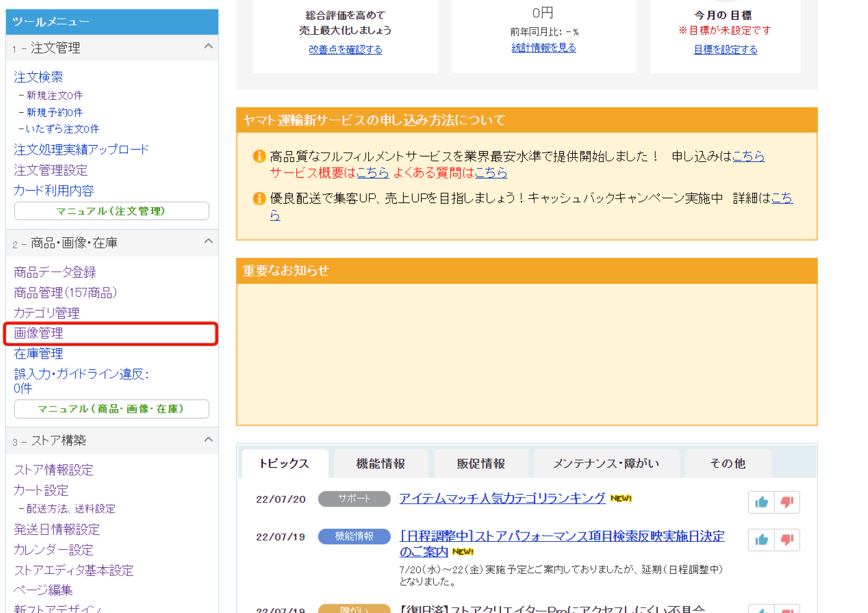Open ページ編集
Screen dimensions: 868x613
coord(43,590)
